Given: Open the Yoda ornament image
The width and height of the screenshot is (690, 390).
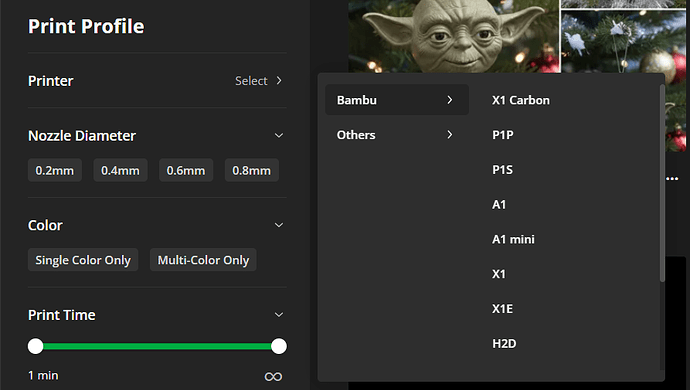Looking at the screenshot, I should coord(454,36).
